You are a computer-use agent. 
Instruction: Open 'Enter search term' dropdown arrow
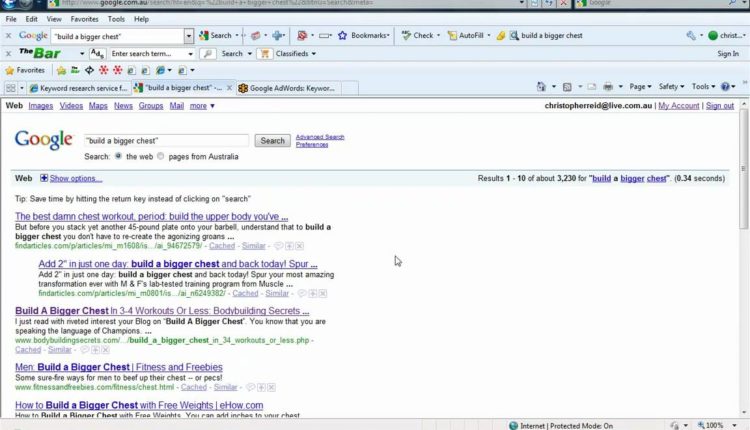(190, 54)
